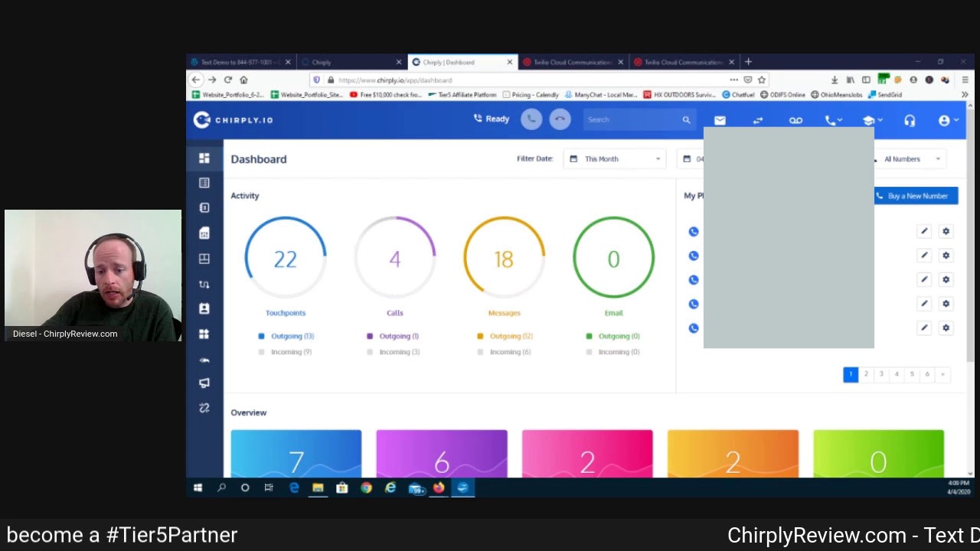Screen dimensions: 980x551
Task: Open the Chatfuel bookmark
Action: pyautogui.click(x=739, y=95)
